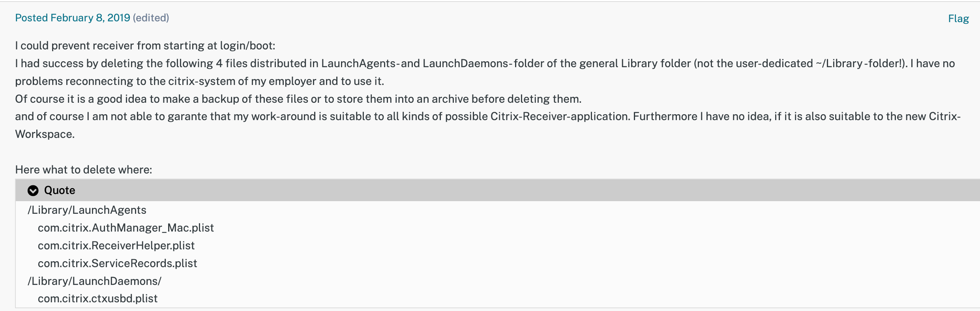Click the 'I had success by deleting' line
This screenshot has width=980, height=311.
point(485,64)
